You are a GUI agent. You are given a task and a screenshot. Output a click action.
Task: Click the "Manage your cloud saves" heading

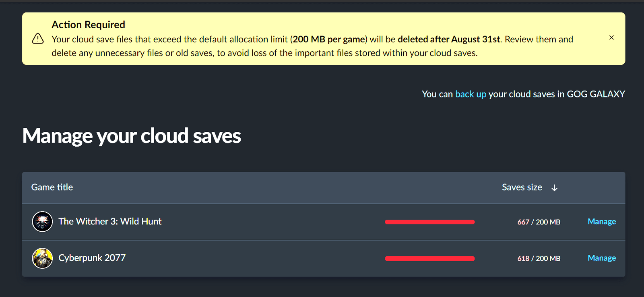tap(132, 136)
